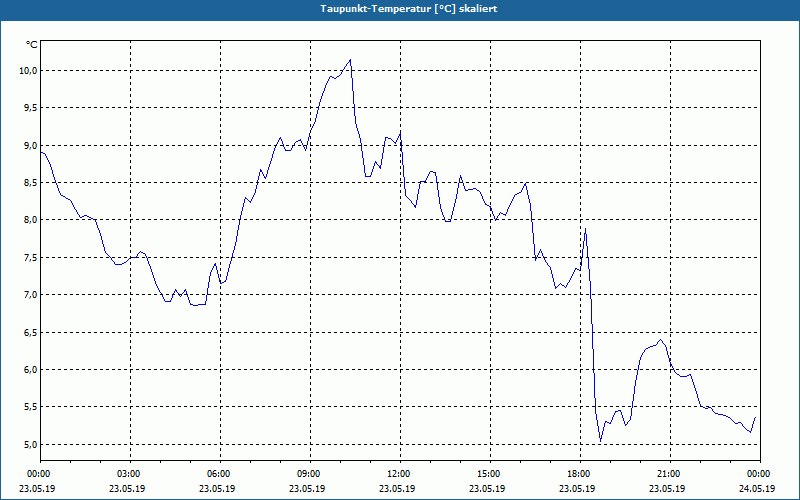Click the 9,0 y-axis value
Image resolution: width=800 pixels, height=500 pixels.
tap(31, 145)
